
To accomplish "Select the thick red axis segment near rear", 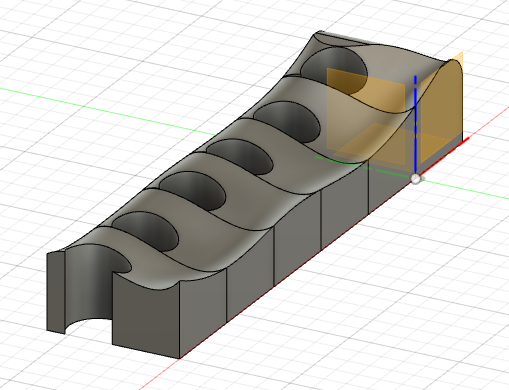I will pos(462,143).
